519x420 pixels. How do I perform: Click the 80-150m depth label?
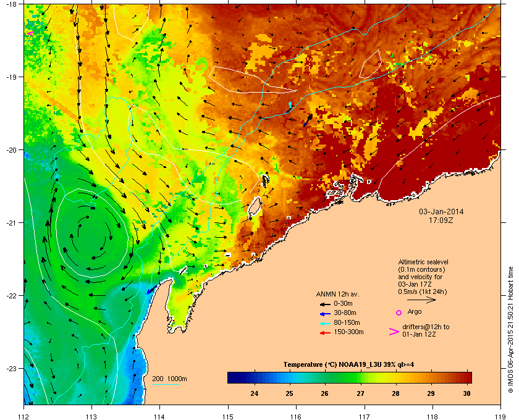347,322
